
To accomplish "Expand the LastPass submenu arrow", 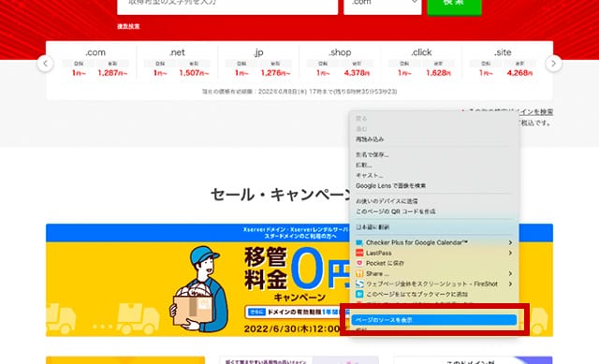I will click(510, 253).
